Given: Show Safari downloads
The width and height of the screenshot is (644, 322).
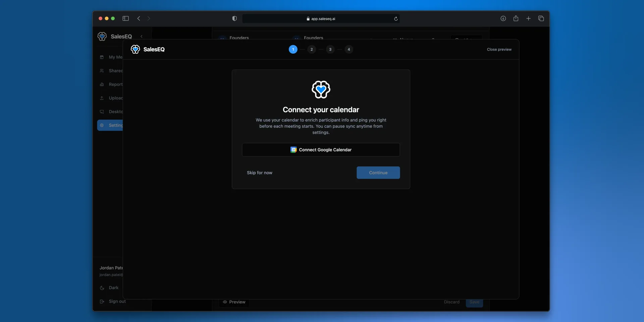Looking at the screenshot, I should (503, 18).
